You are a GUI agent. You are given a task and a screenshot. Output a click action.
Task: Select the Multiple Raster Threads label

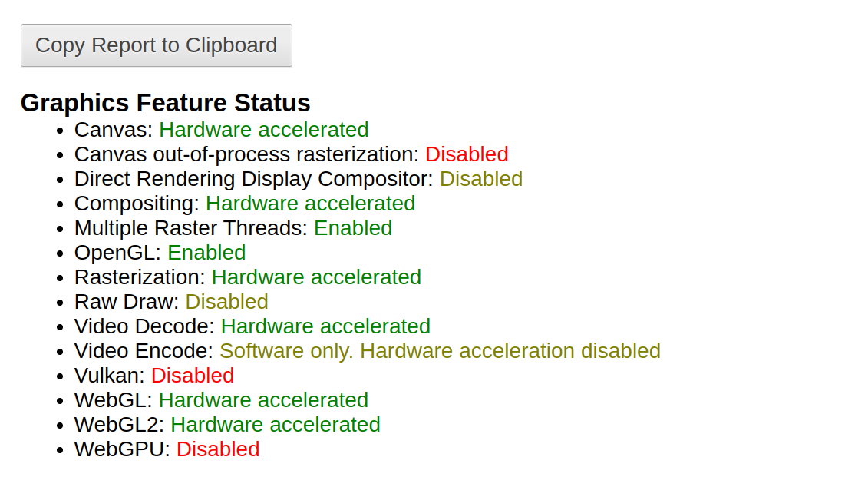[190, 228]
